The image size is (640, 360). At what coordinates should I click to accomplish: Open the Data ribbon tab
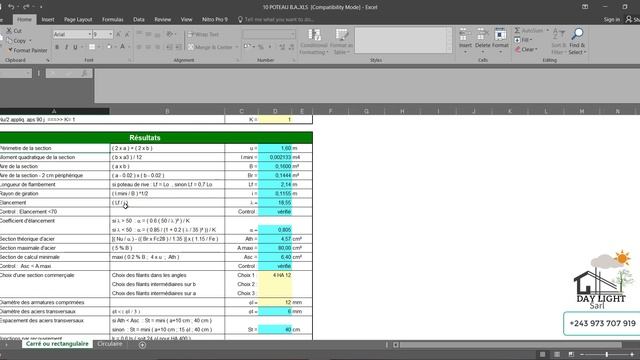(139, 19)
